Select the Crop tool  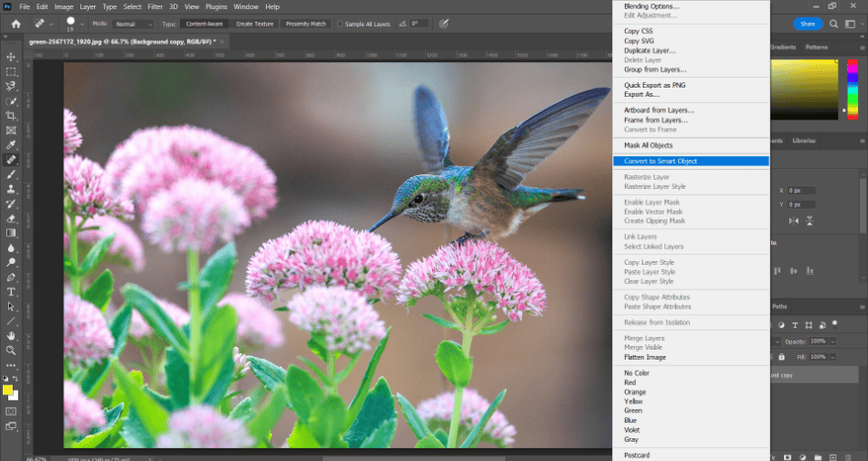point(11,116)
